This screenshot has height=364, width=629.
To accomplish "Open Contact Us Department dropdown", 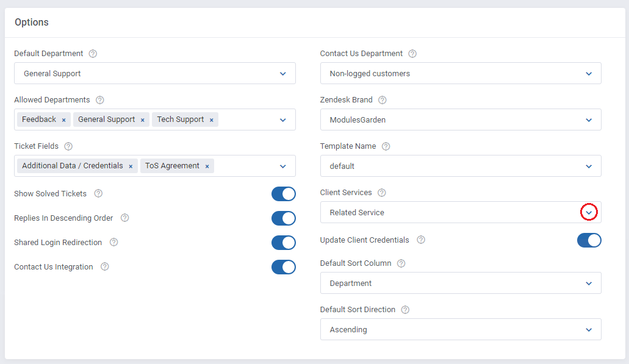I will point(461,73).
